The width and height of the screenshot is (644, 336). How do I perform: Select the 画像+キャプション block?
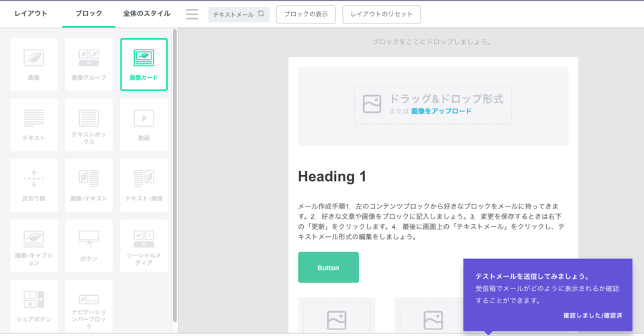pos(34,245)
